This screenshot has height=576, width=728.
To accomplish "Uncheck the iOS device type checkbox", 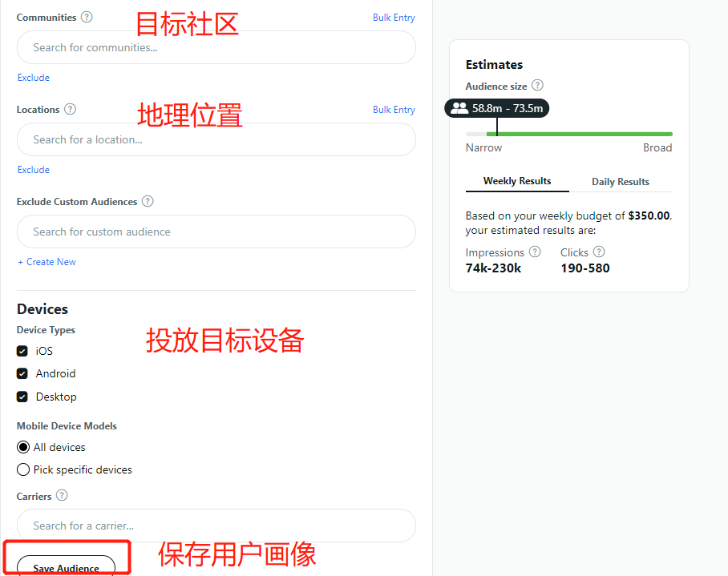I will pyautogui.click(x=22, y=351).
